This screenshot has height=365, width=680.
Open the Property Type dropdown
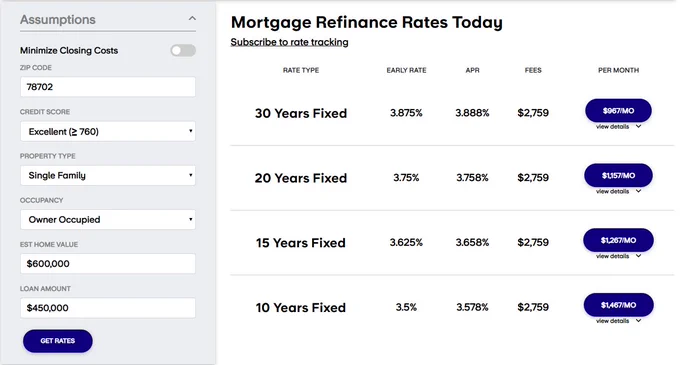tap(108, 176)
